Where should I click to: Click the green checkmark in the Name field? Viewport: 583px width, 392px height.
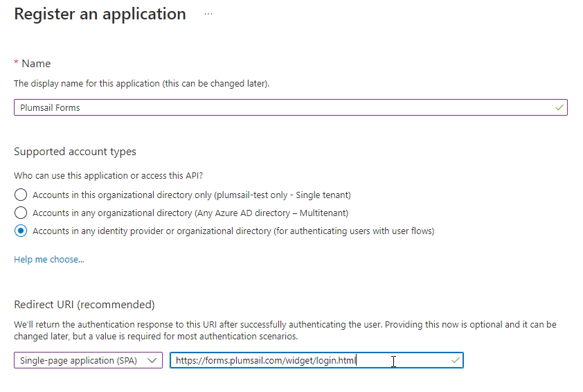point(559,107)
